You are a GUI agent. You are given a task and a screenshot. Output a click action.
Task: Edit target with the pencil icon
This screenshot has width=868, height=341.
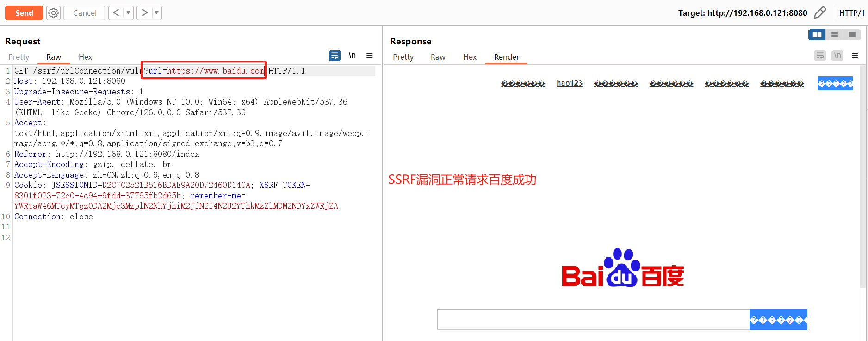pos(820,12)
